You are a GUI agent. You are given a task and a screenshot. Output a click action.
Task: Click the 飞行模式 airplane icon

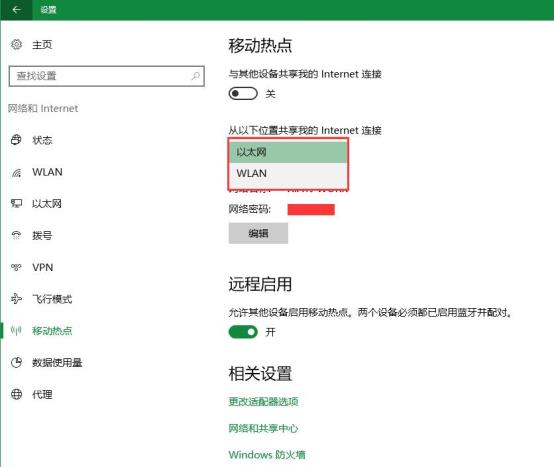[x=16, y=299]
